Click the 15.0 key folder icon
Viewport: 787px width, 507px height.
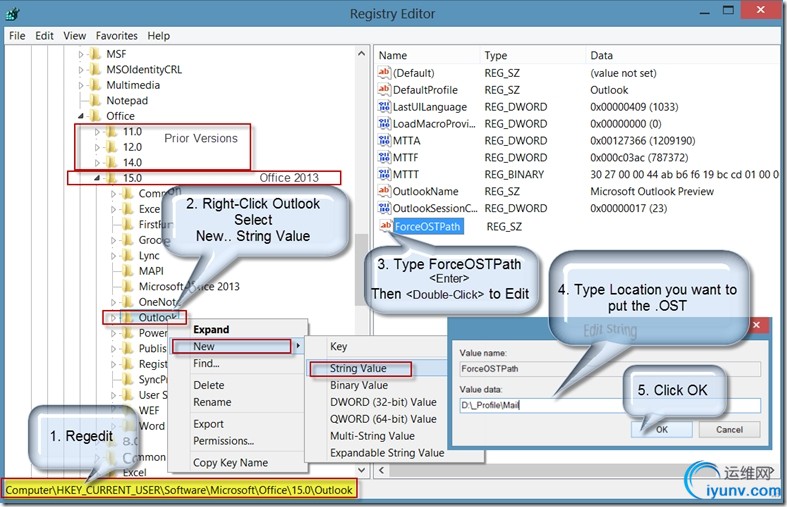(111, 178)
